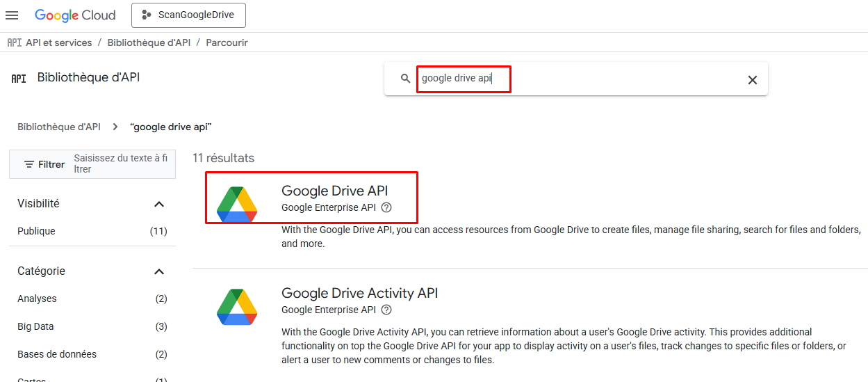
Task: Focus the filter text input field
Action: coord(121,164)
